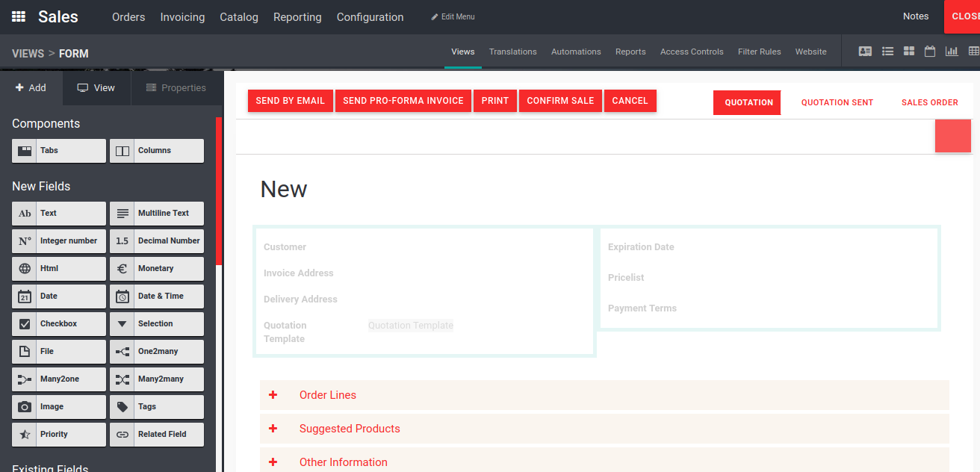
Task: Switch sidebar to the Properties tab
Action: coord(176,87)
